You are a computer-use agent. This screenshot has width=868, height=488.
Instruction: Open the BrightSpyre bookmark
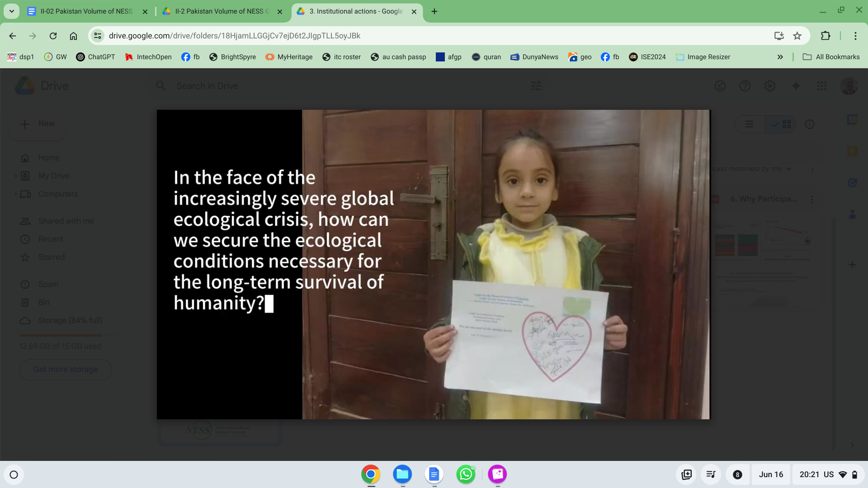(x=232, y=57)
